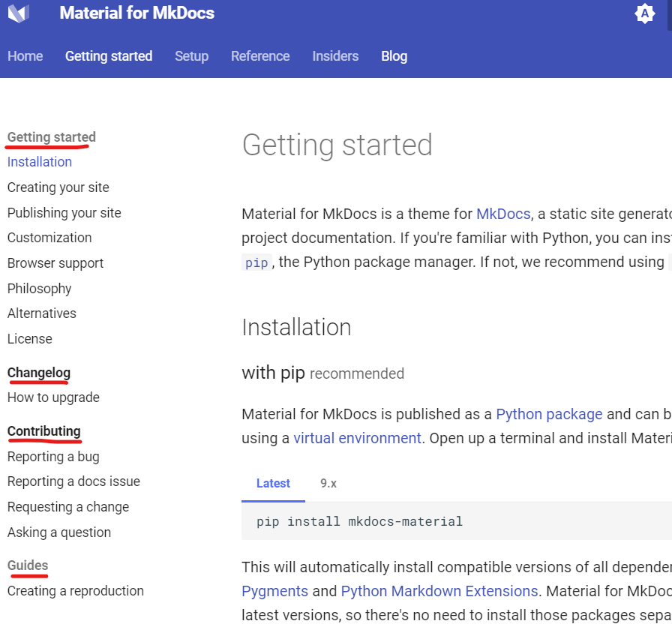The image size is (672, 642).
Task: Go to Publishing your site
Action: click(x=64, y=212)
